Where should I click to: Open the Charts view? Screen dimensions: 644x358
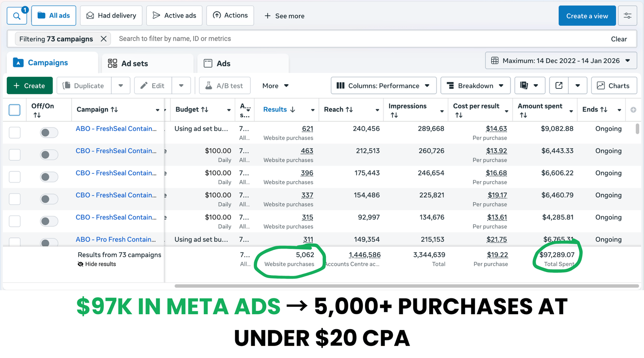(614, 85)
